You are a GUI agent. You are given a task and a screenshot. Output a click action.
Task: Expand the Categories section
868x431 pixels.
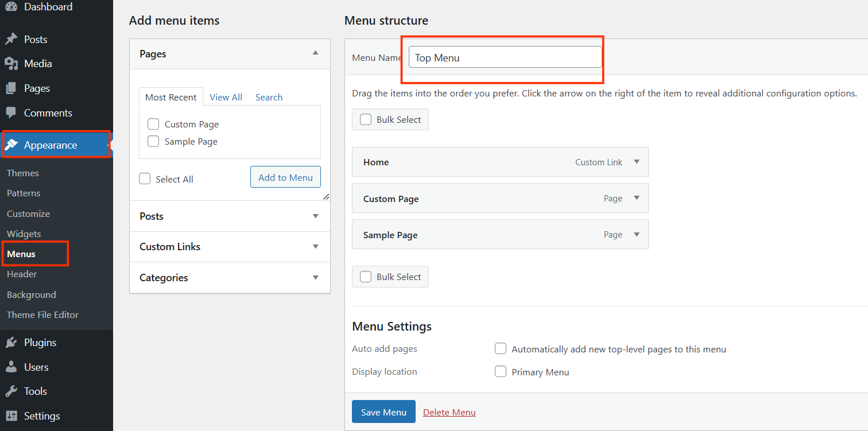click(x=315, y=278)
